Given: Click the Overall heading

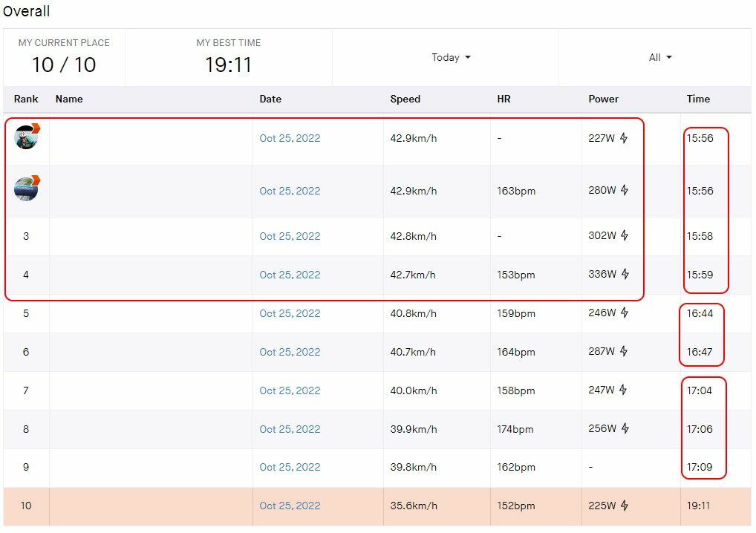Looking at the screenshot, I should pyautogui.click(x=26, y=11).
